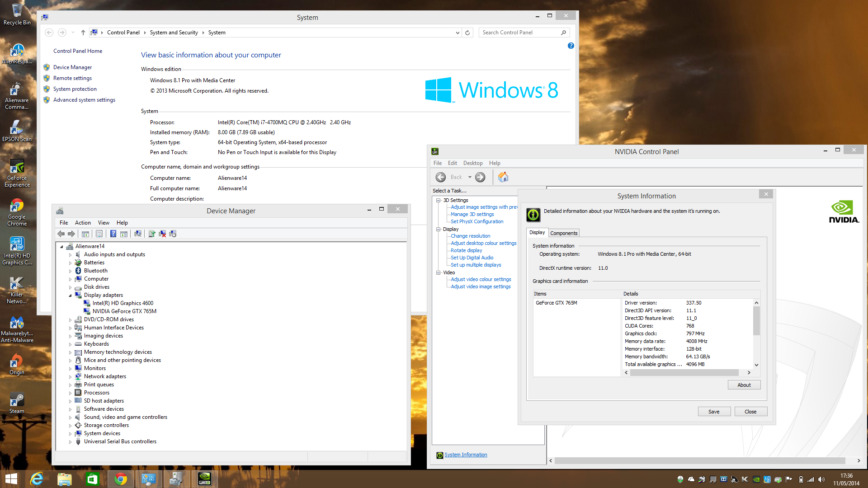Collapse Alienware14 root node
Image resolution: width=868 pixels, height=488 pixels.
click(61, 247)
